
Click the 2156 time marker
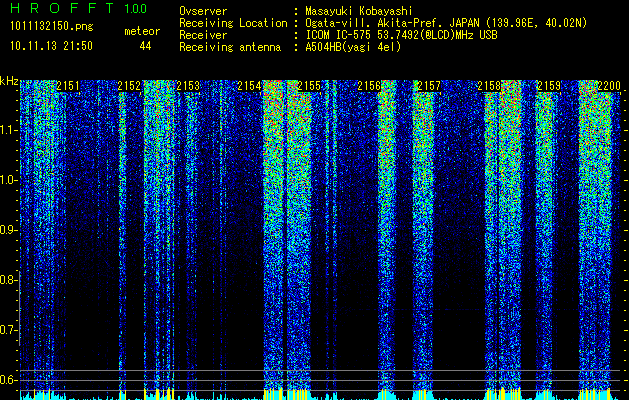[x=369, y=86]
